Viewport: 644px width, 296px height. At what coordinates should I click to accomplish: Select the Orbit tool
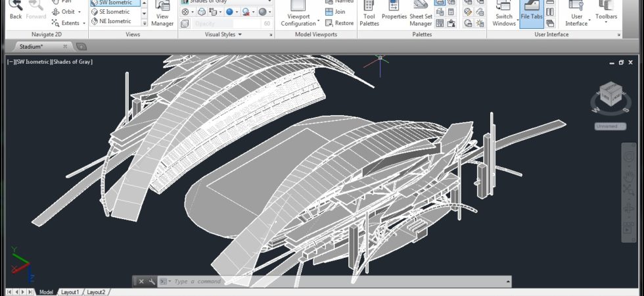64,12
